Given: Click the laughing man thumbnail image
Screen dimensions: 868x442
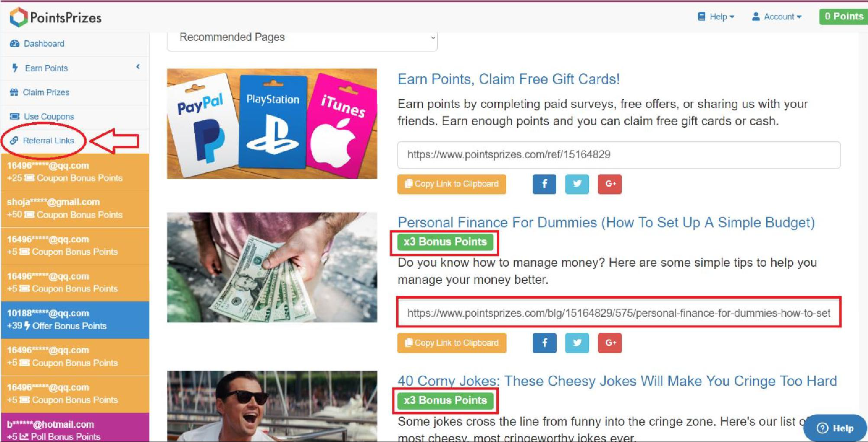Looking at the screenshot, I should pos(272,406).
